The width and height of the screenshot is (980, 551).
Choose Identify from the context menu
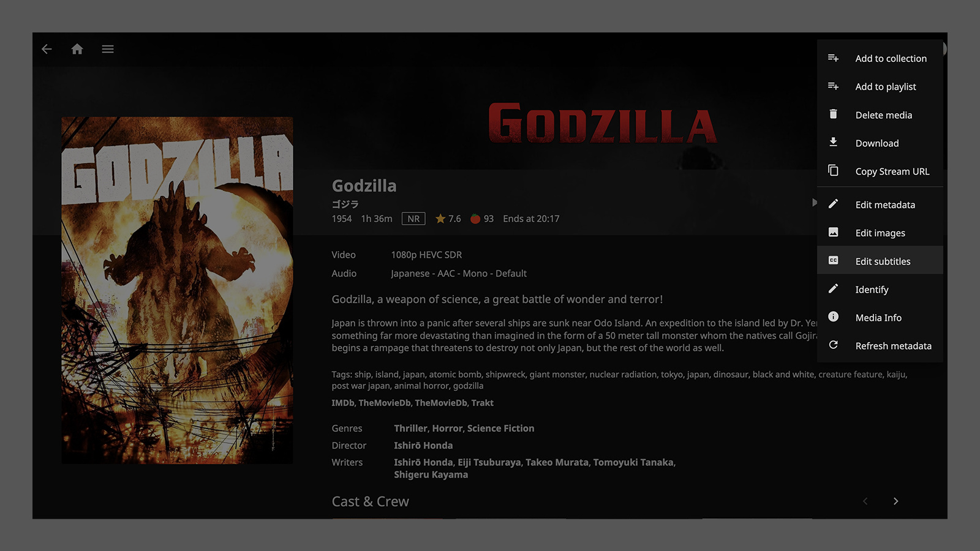point(872,289)
